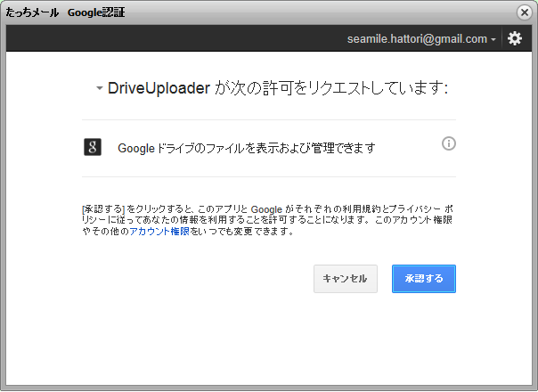Click the DriveUploader heading text
This screenshot has width=538, height=392.
click(159, 88)
